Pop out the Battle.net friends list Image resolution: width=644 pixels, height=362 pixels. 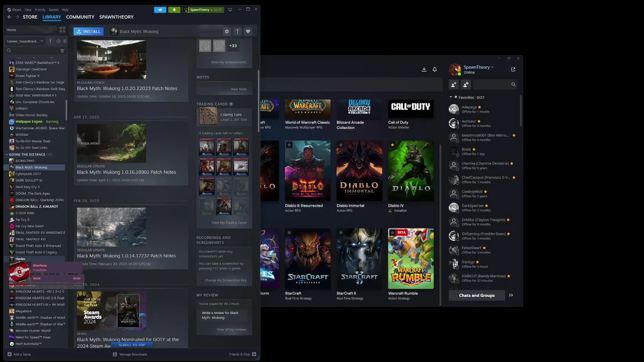(513, 69)
